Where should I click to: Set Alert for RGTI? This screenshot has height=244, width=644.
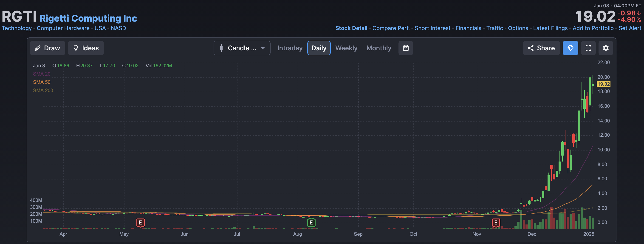click(630, 28)
